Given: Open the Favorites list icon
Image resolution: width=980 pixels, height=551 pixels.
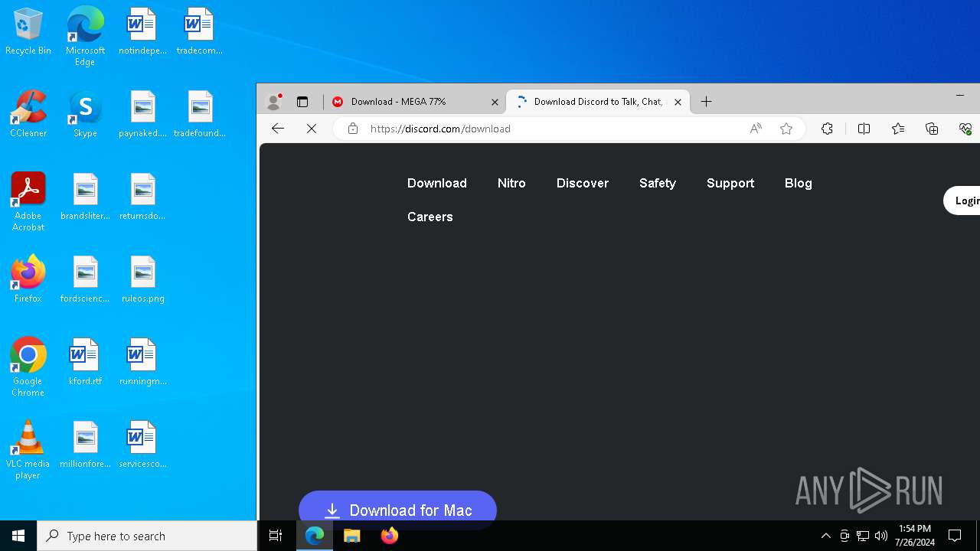Looking at the screenshot, I should tap(898, 129).
